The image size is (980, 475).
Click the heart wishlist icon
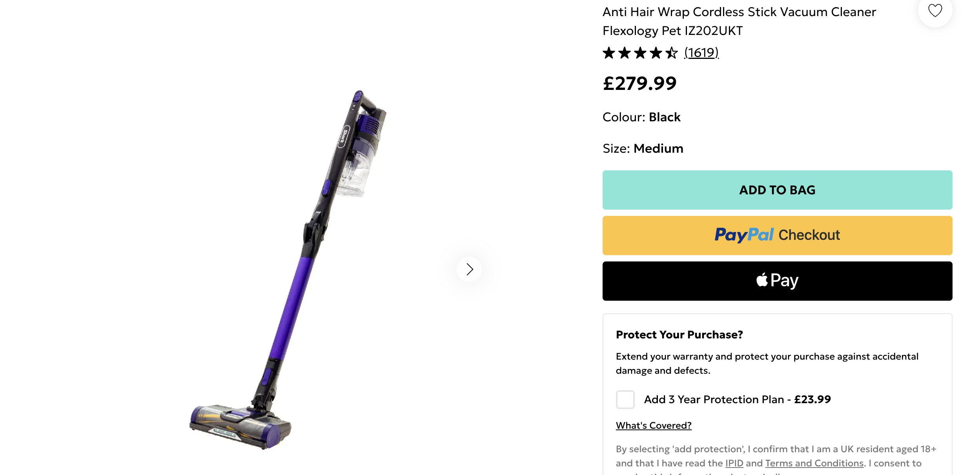pyautogui.click(x=935, y=10)
